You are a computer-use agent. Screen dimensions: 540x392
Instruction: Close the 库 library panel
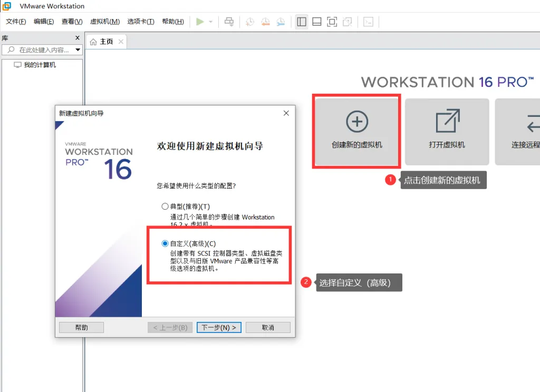[78, 38]
